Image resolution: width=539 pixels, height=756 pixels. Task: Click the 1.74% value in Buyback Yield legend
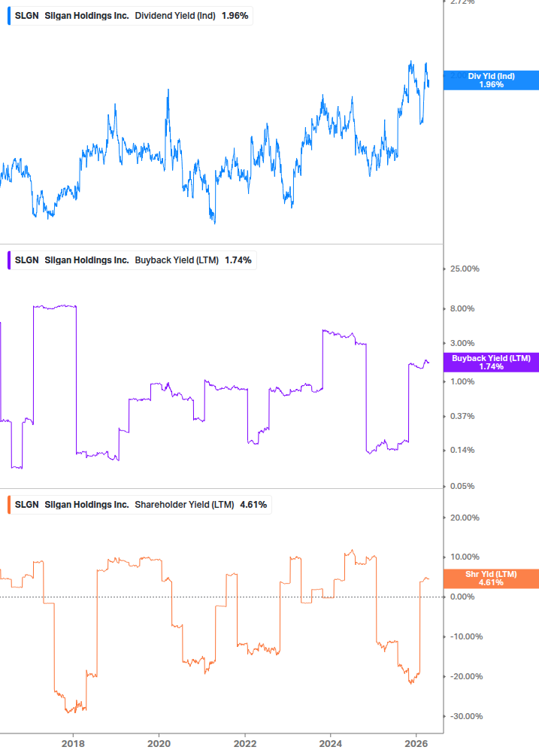point(238,260)
